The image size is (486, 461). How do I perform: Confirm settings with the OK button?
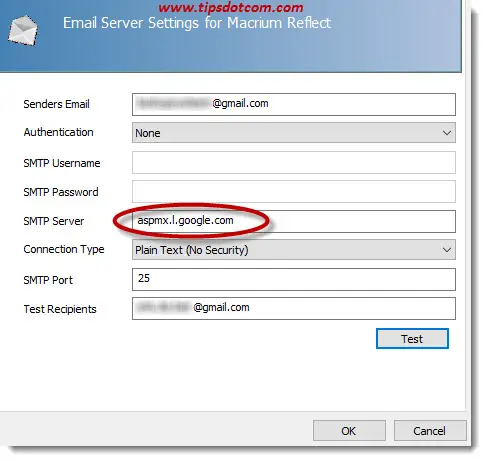[x=349, y=431]
